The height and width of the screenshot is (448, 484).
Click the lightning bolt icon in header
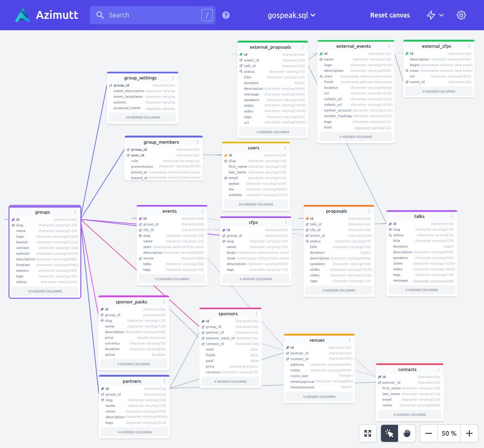tap(431, 15)
